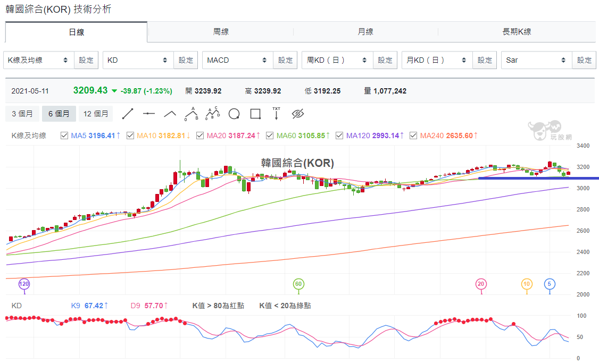Open the 周KD(日) indicator dropdown

click(337, 60)
